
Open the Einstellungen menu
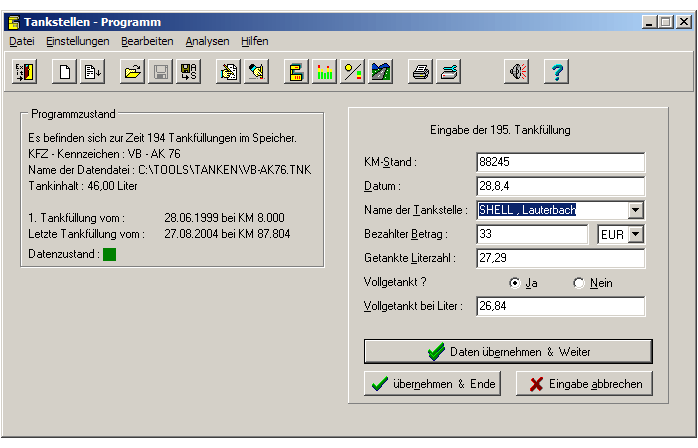click(x=78, y=41)
